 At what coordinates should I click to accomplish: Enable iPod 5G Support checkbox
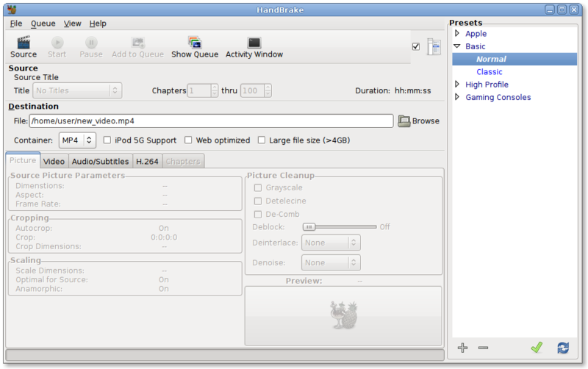click(108, 140)
